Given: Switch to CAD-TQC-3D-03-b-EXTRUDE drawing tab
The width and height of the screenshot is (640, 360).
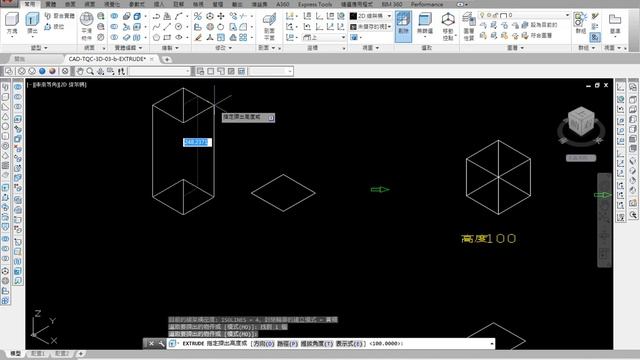Looking at the screenshot, I should pyautogui.click(x=107, y=59).
